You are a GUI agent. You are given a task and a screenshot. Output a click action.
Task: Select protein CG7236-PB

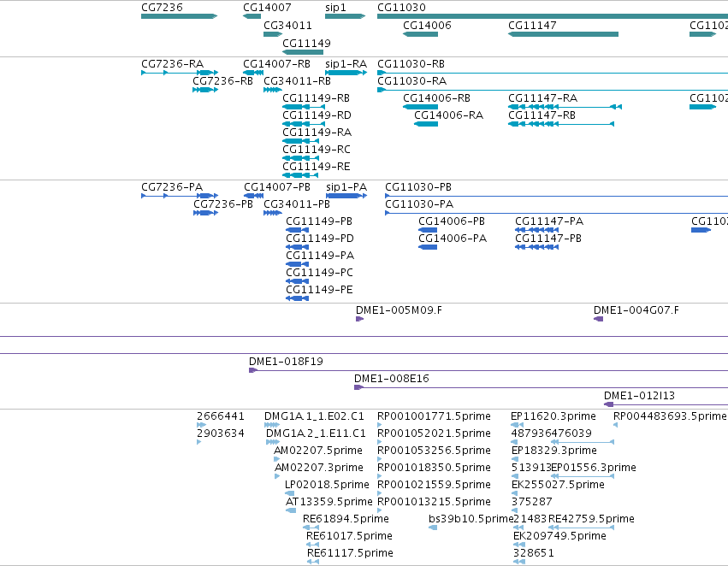point(205,213)
